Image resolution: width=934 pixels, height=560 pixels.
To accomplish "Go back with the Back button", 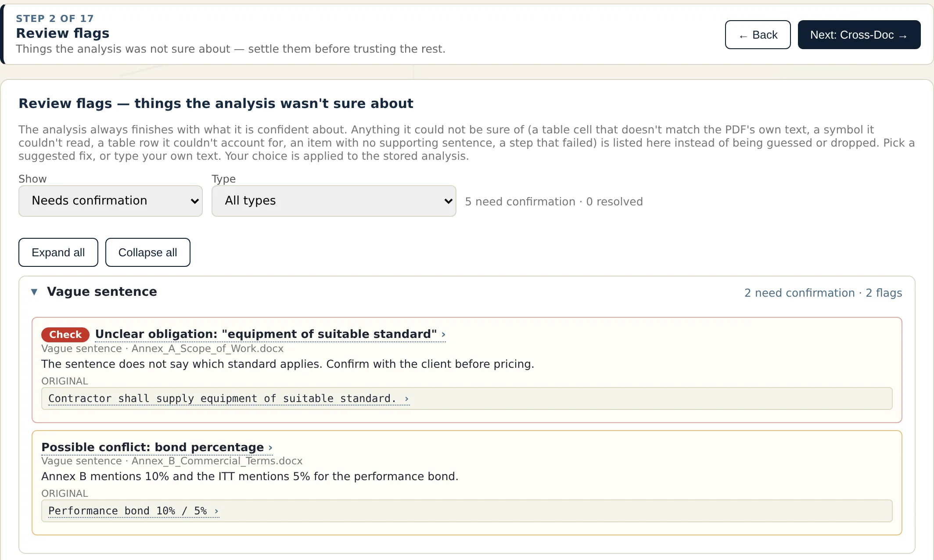I will [x=758, y=35].
